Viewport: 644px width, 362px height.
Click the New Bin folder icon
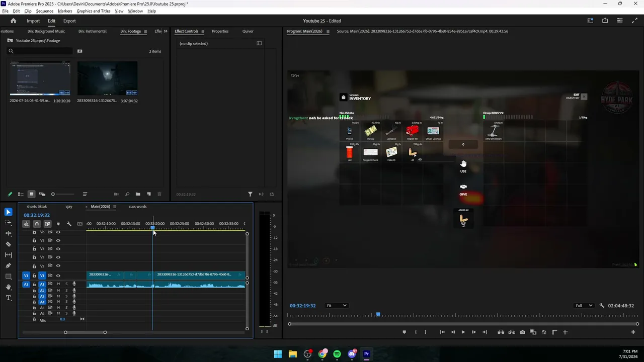[x=138, y=194]
